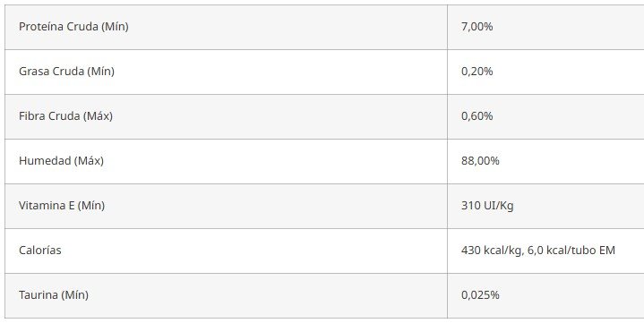Select the 0,60% fiber value
Viewport: 644px width, 323px height.
pos(477,116)
